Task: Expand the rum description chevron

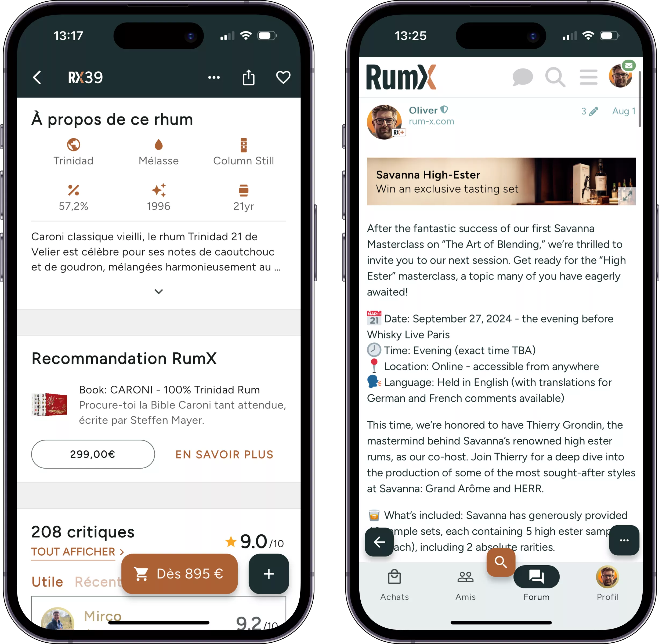Action: tap(158, 291)
